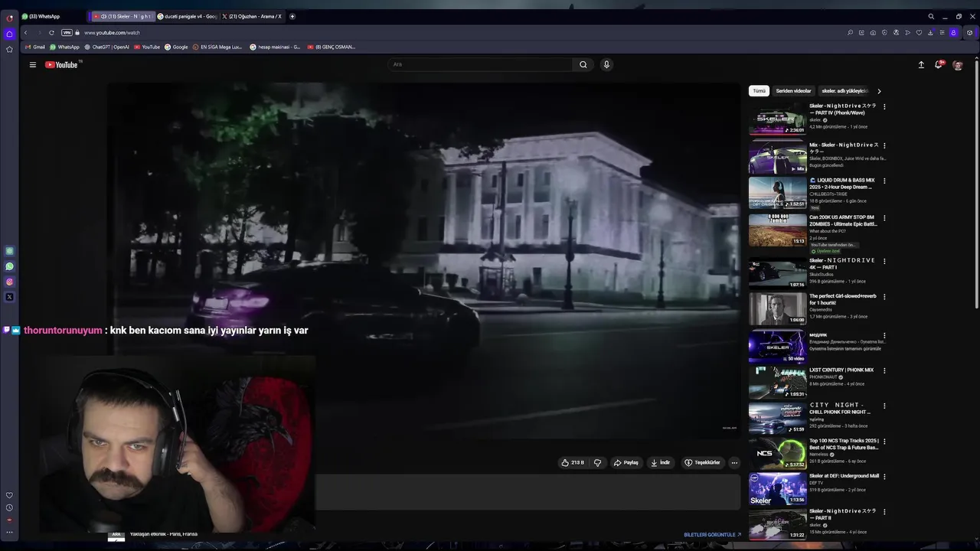The height and width of the screenshot is (551, 980).
Task: Click the browser tab search magnifier
Action: [931, 16]
